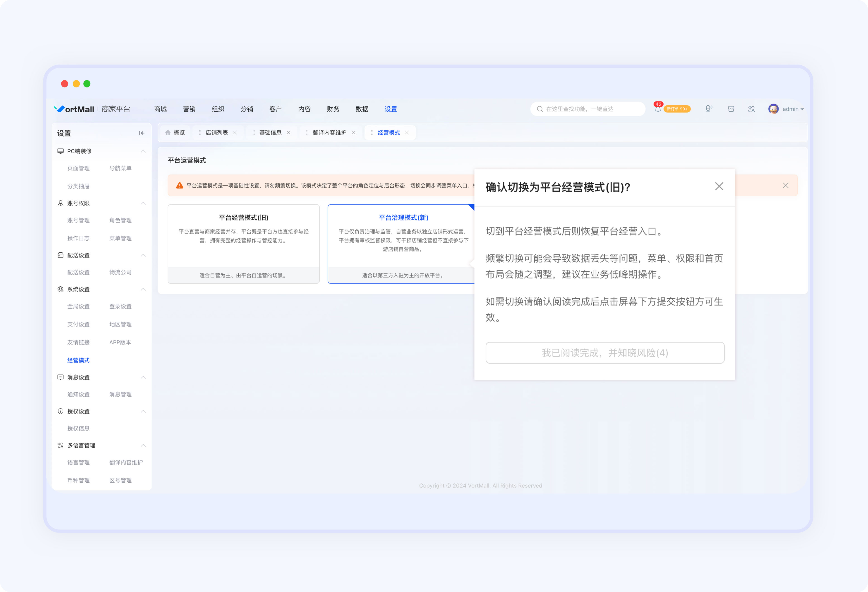868x592 pixels.
Task: Collapse the 系统设置 section chevron
Action: tap(143, 289)
